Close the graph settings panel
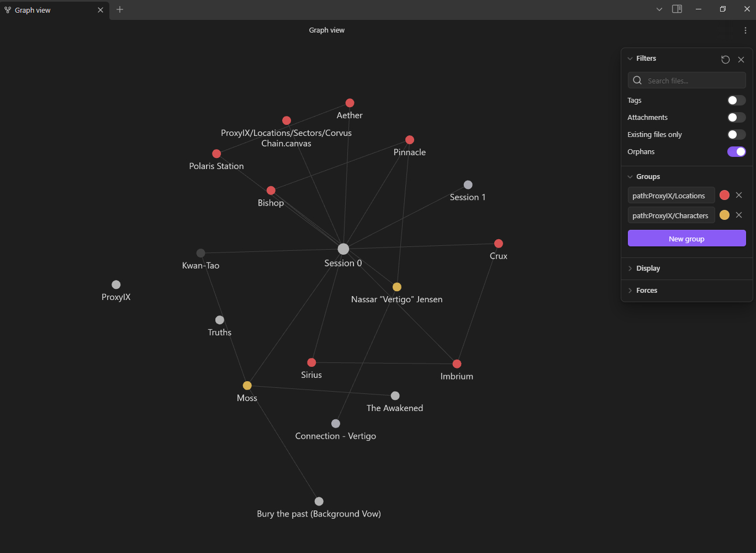The image size is (756, 553). (741, 60)
